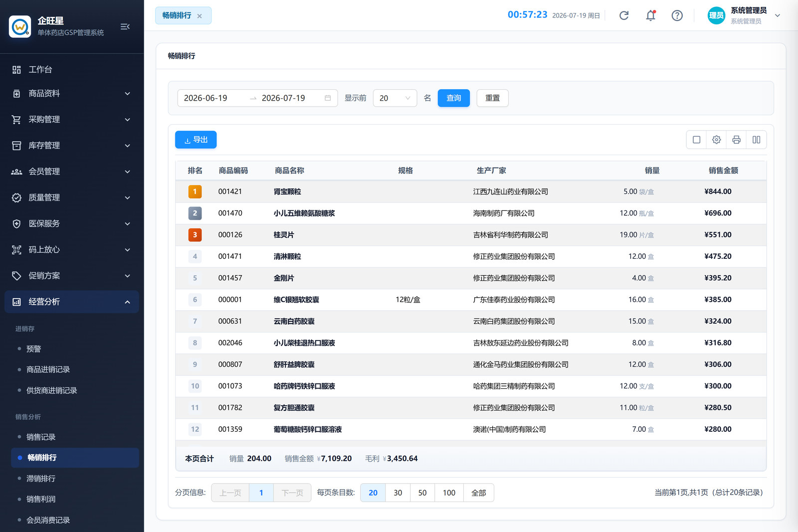Screen dimensions: 798x532
Task: Show 全部 records per page
Action: point(479,493)
